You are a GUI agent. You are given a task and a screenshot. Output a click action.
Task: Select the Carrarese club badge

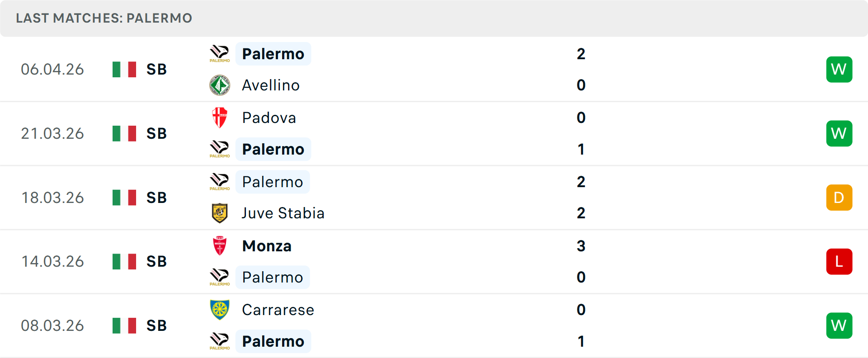219,310
